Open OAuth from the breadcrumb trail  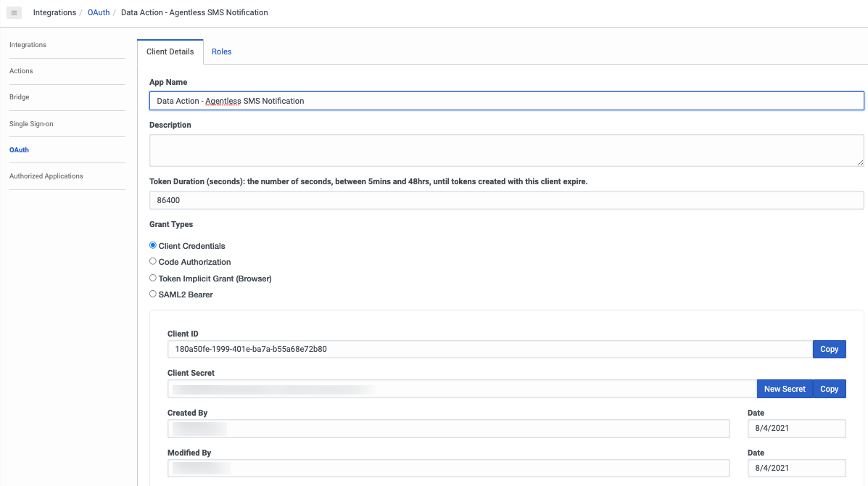coord(99,12)
